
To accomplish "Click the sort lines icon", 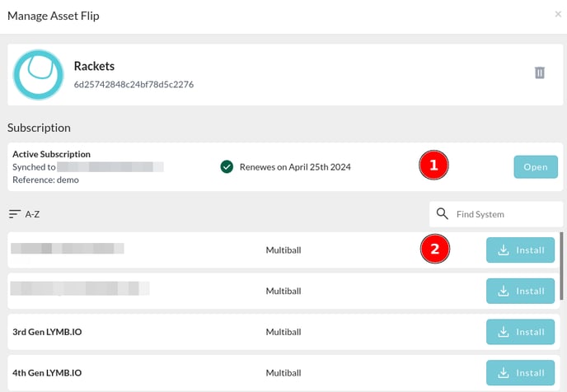I will [x=15, y=214].
